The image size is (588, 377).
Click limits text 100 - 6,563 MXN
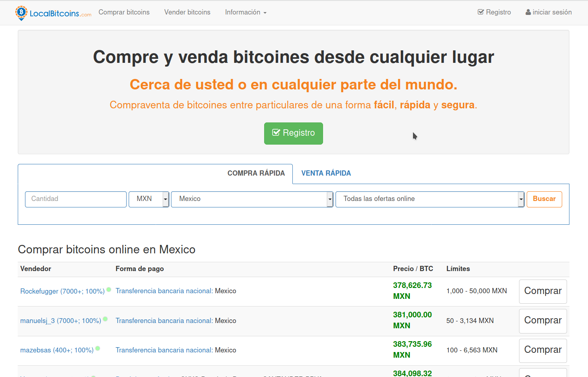tap(472, 350)
